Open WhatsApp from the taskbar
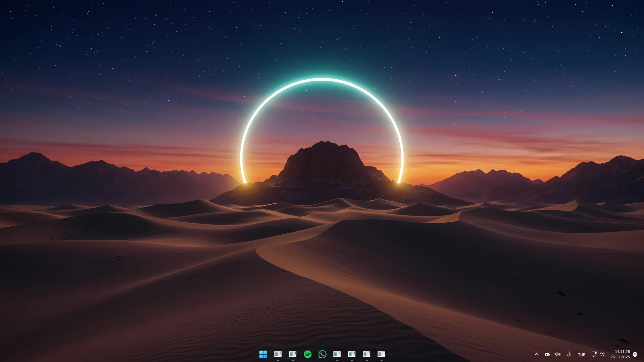 322,354
